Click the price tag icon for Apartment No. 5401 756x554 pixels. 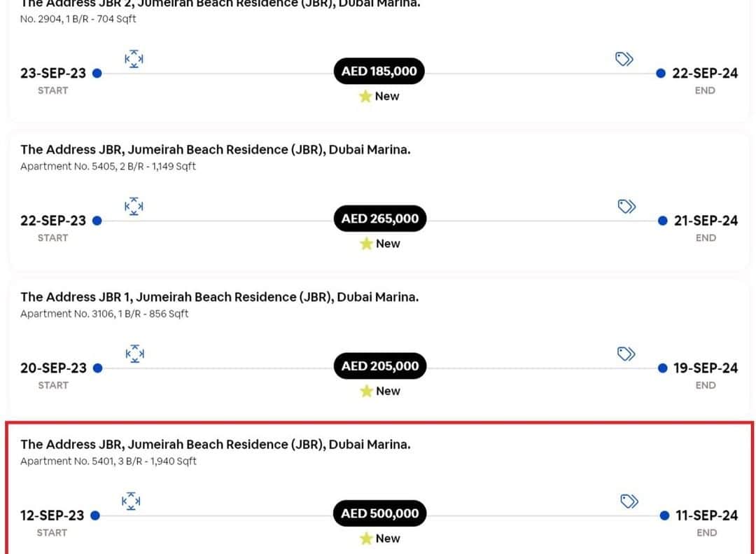(629, 501)
